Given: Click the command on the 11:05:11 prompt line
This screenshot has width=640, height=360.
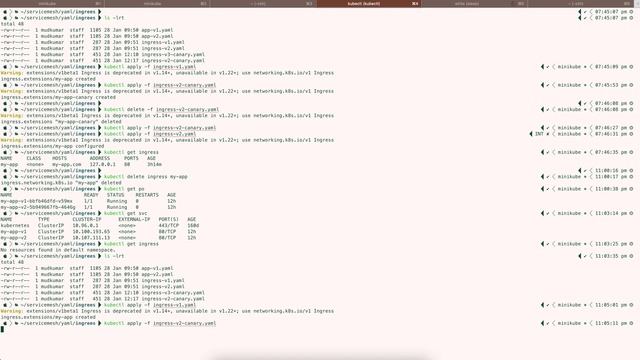Looking at the screenshot, I should pyautogui.click(x=160, y=323).
